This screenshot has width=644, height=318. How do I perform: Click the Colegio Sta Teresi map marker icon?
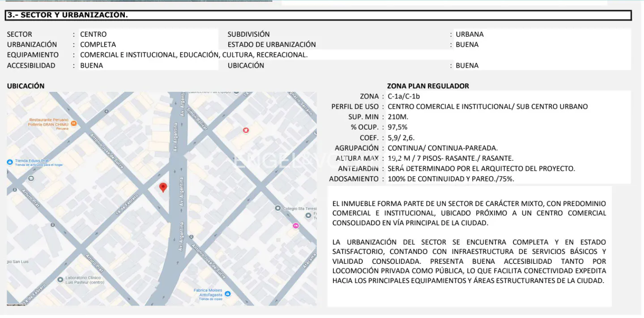click(278, 208)
